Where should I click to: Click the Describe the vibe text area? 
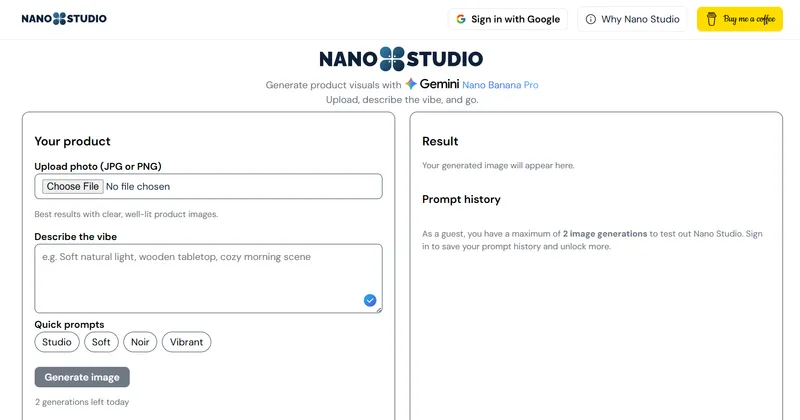tap(208, 278)
